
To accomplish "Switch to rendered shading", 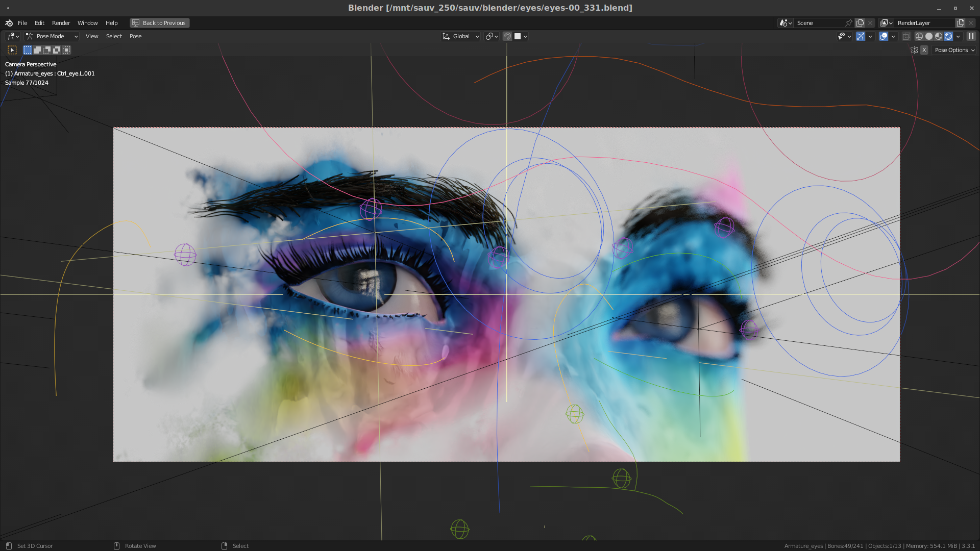I will pos(948,36).
